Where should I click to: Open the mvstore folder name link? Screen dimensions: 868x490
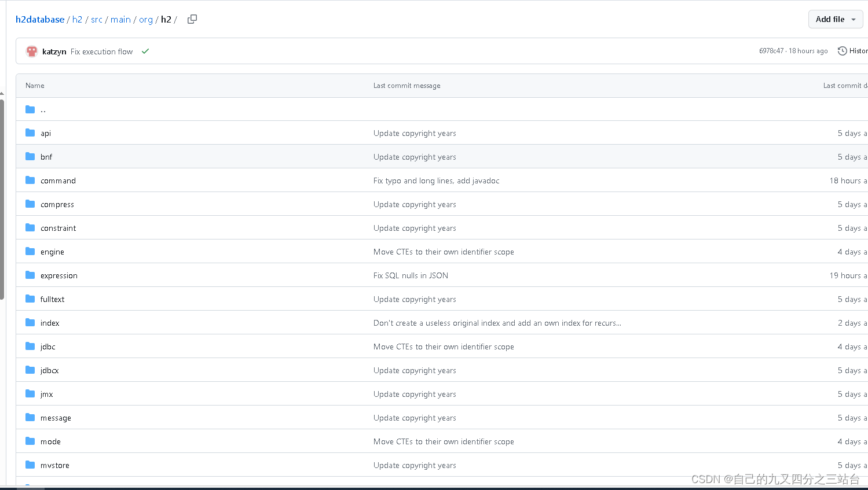[x=55, y=465]
